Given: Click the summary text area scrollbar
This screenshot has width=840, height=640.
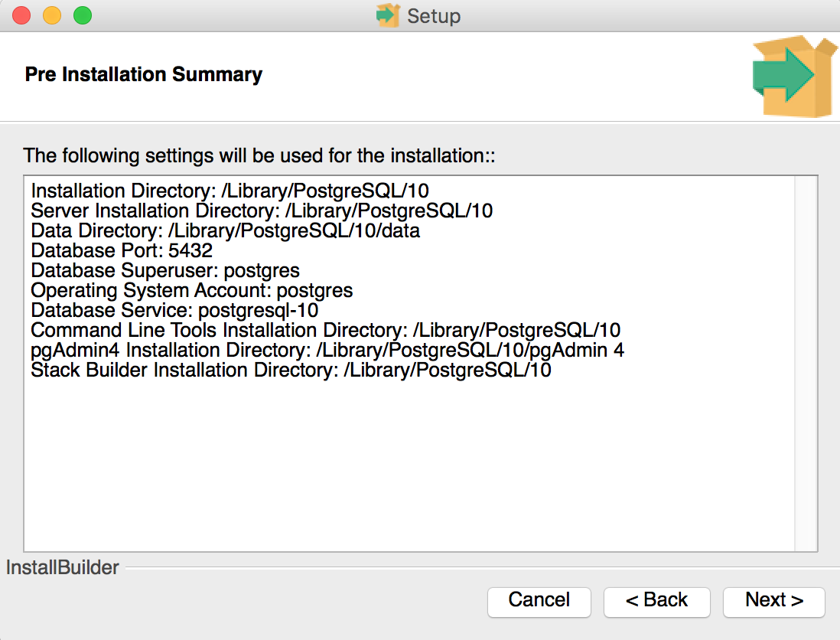Looking at the screenshot, I should click(x=806, y=362).
